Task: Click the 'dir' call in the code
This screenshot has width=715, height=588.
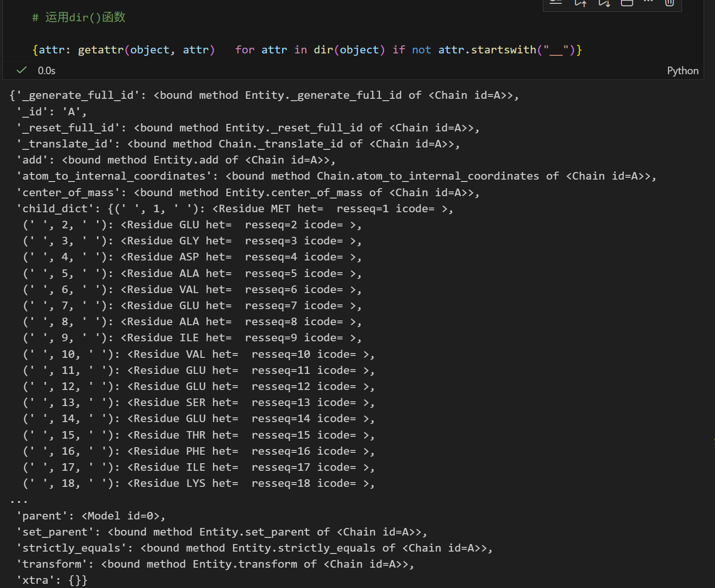Action: pos(324,50)
